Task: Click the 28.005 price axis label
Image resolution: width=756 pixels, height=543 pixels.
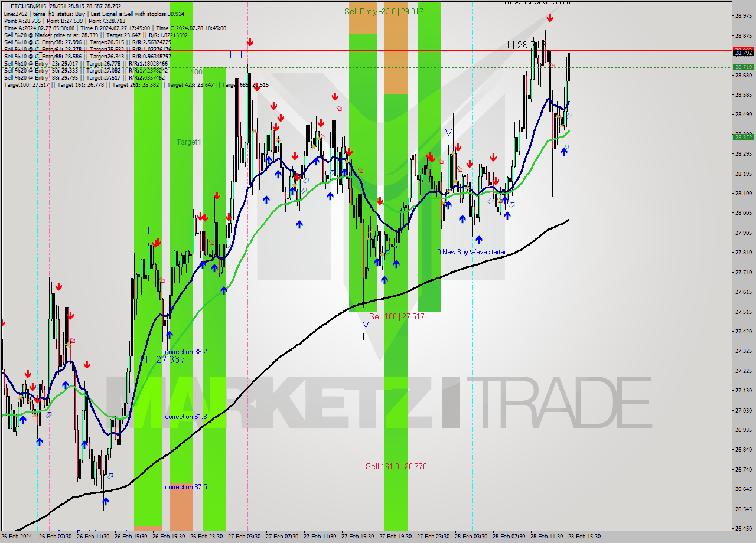Action: coord(743,213)
